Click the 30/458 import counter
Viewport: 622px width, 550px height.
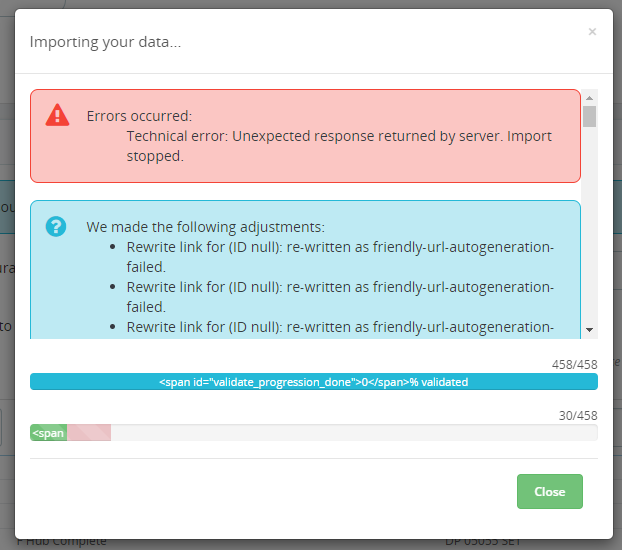point(577,416)
